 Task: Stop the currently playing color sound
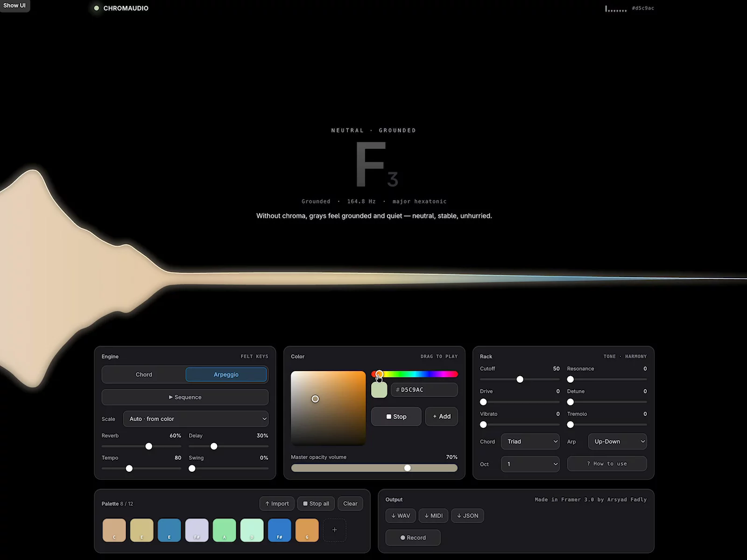coord(396,416)
